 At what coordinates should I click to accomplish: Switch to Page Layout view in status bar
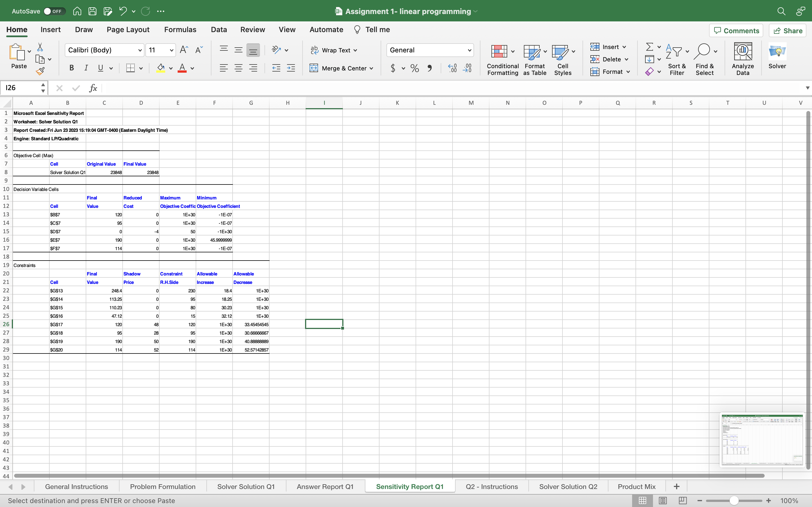click(x=662, y=500)
